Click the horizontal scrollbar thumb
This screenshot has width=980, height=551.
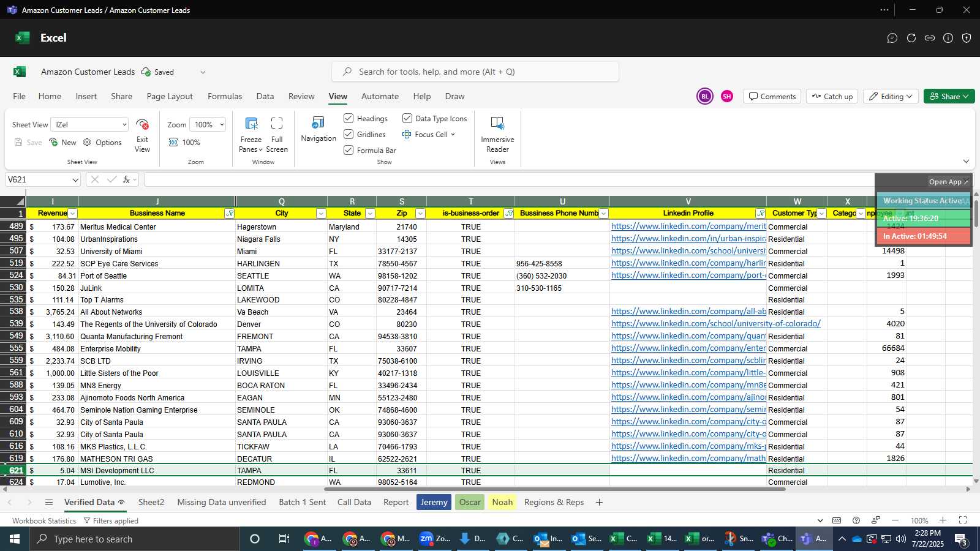pos(554,489)
